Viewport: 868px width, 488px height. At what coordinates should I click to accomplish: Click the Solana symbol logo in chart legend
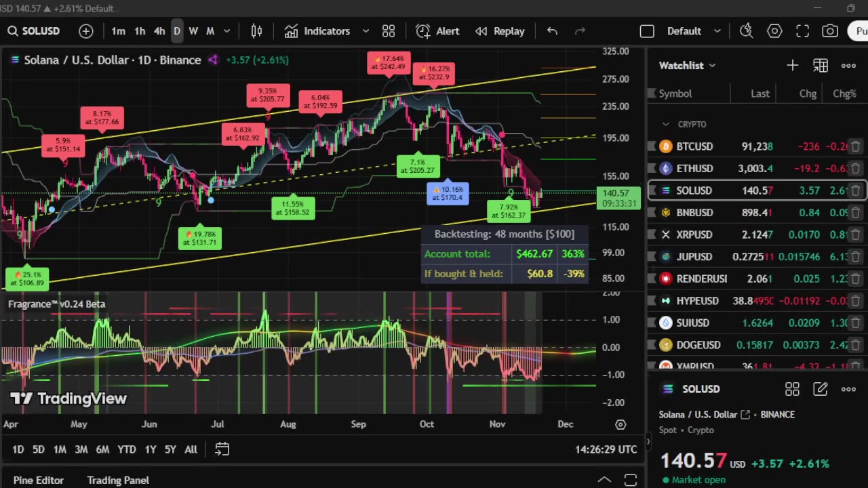[x=15, y=60]
